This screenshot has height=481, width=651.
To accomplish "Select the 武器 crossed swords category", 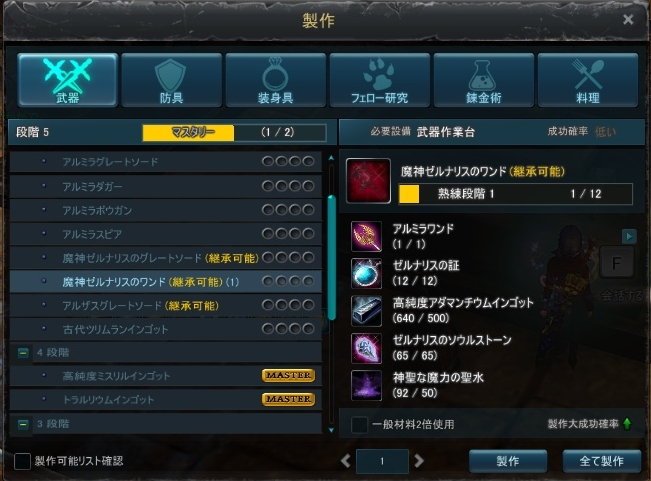I will pos(68,80).
